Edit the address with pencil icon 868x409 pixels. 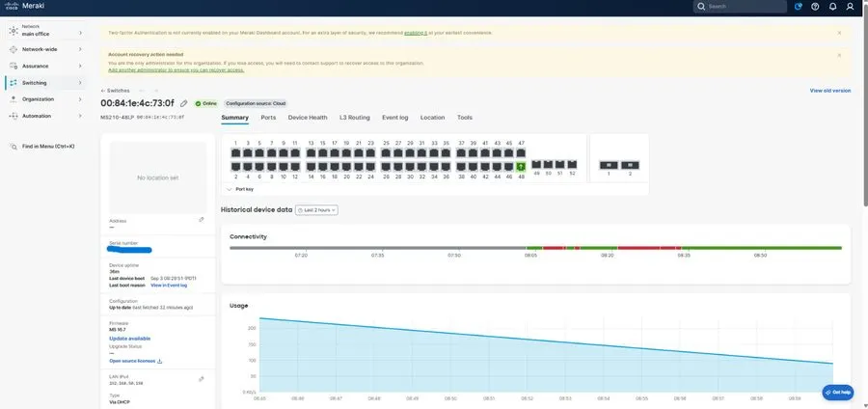point(202,220)
